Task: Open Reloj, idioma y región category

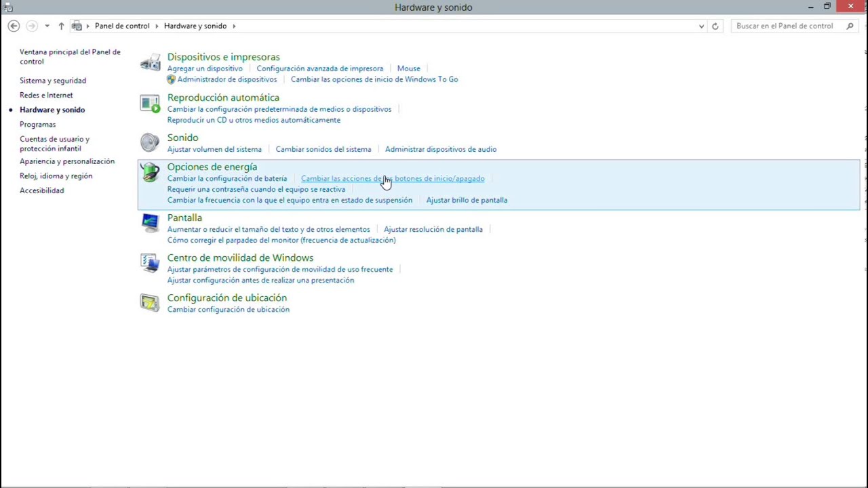Action: (x=56, y=176)
